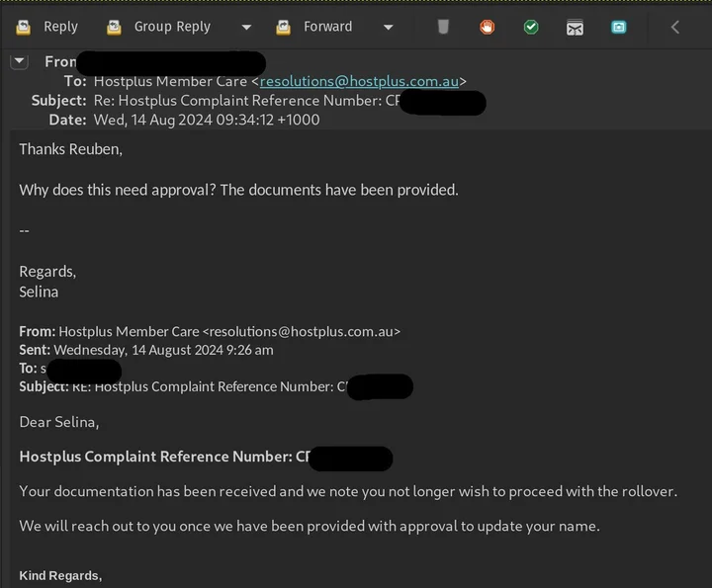Image resolution: width=712 pixels, height=588 pixels.
Task: Click the Group Reply button
Action: pyautogui.click(x=160, y=27)
